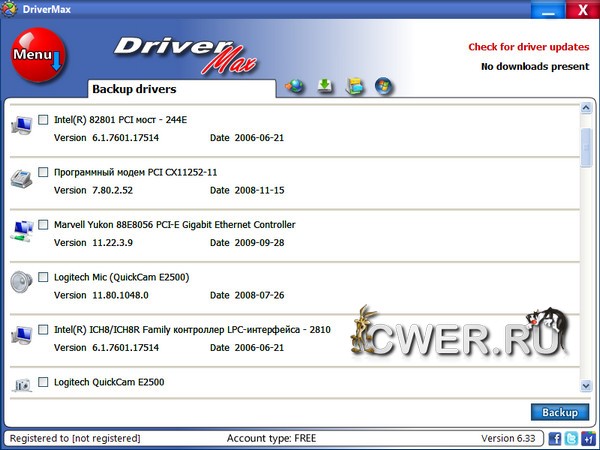Image resolution: width=600 pixels, height=450 pixels.
Task: Click Logitech Mic (QuickCam E2500) label
Action: tap(122, 277)
